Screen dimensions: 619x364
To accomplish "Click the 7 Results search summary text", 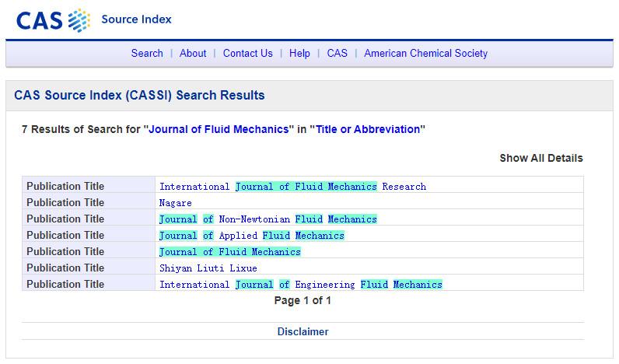I will coord(223,129).
